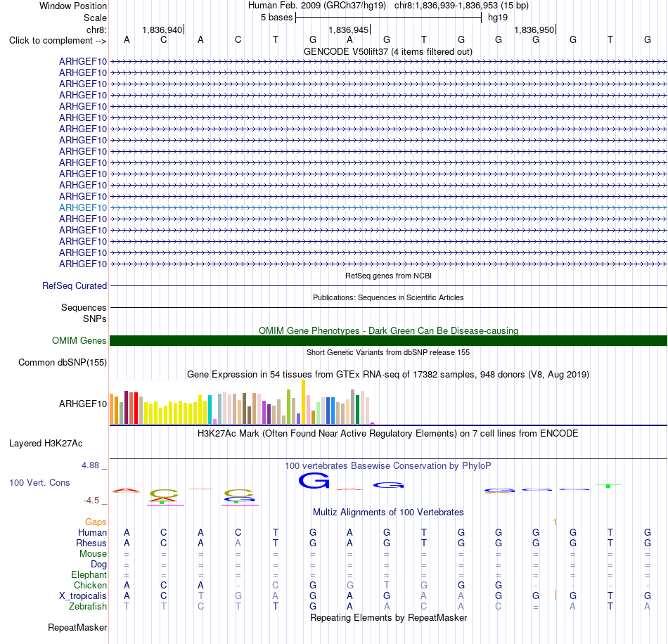The image size is (668, 644).
Task: Click the ARHGEF10 GTEx expression label
Action: tap(83, 404)
